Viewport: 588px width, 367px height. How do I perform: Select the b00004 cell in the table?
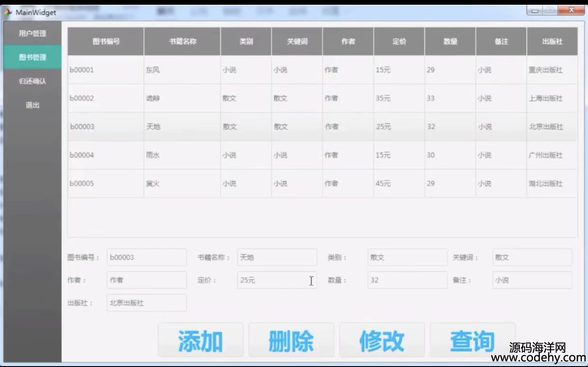pos(106,155)
